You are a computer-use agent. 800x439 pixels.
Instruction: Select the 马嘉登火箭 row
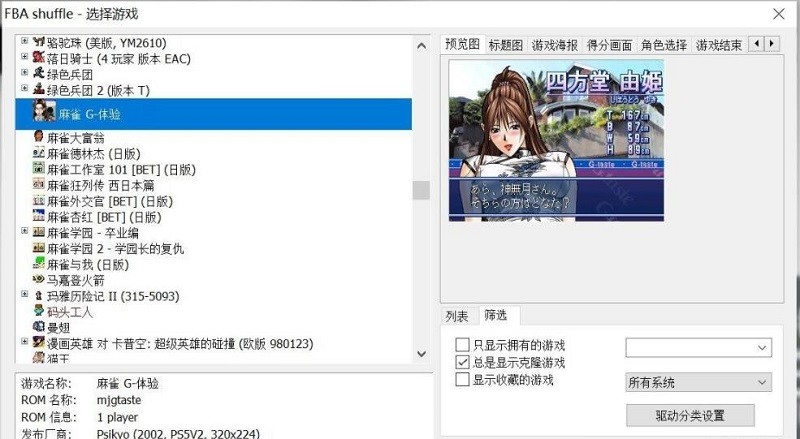[76, 280]
